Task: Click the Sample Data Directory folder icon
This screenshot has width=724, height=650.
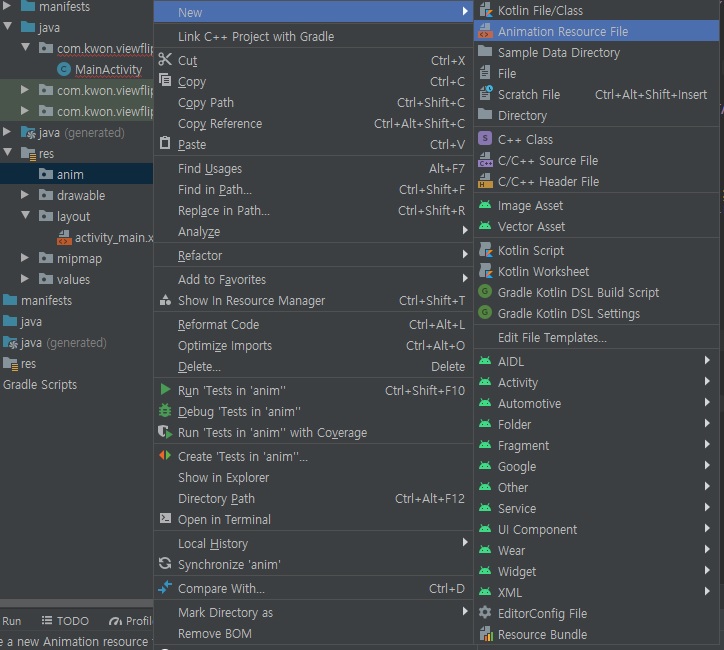Action: pos(485,52)
